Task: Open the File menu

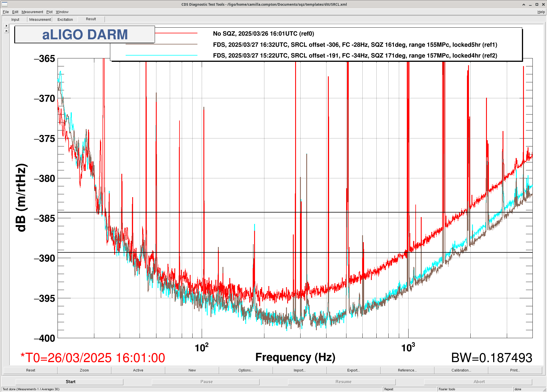Action: click(x=6, y=12)
